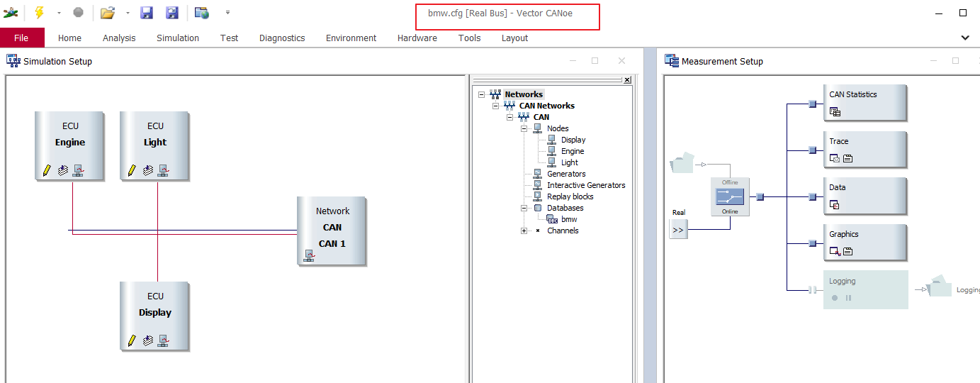Select the ECU Engine node block
The width and height of the screenshot is (980, 383).
[x=70, y=145]
